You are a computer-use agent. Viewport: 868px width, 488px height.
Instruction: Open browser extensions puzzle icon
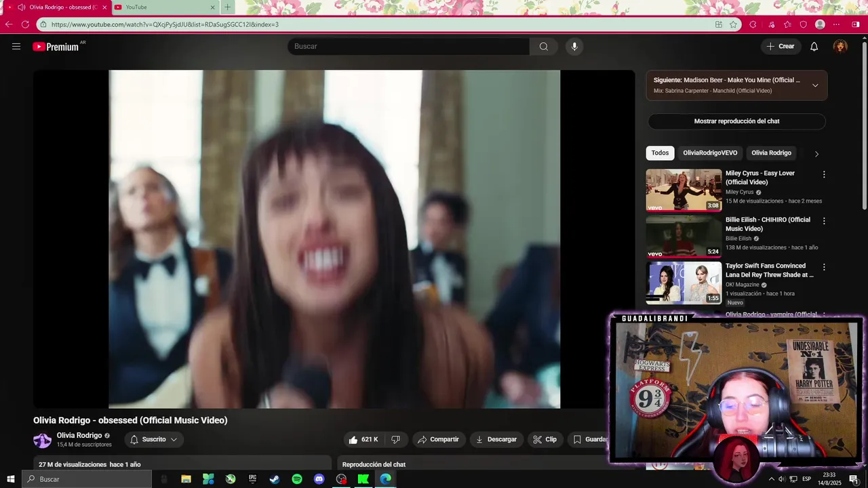point(753,24)
